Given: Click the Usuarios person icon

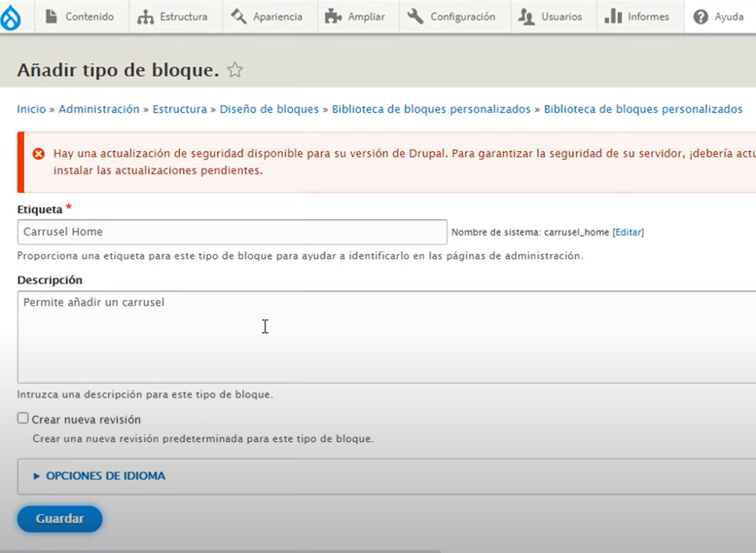Looking at the screenshot, I should [526, 17].
